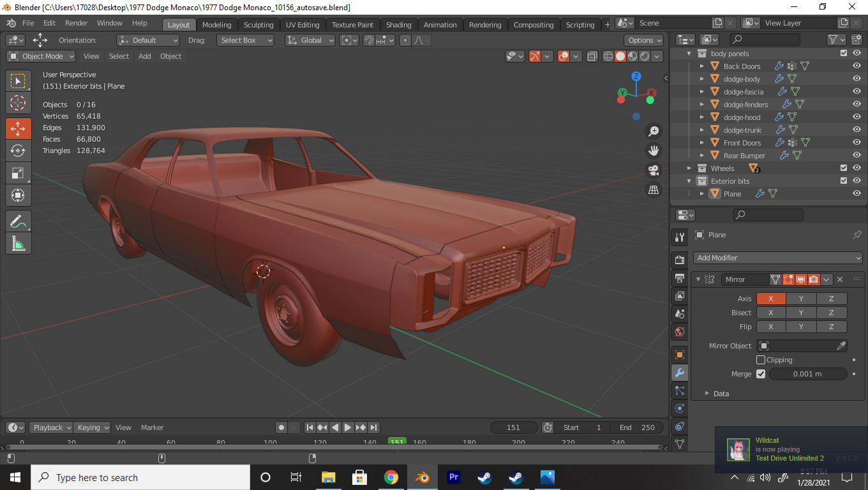Expand the Wheels collection

(x=689, y=168)
